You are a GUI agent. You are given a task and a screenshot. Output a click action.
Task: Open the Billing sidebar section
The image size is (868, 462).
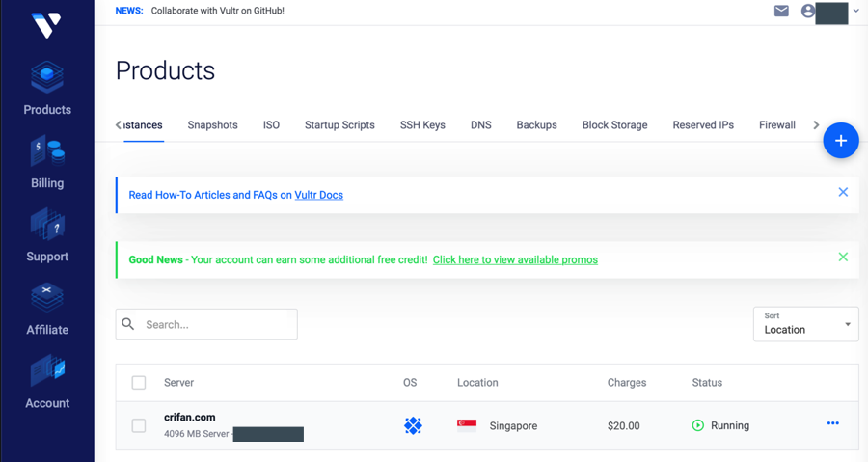(x=47, y=162)
